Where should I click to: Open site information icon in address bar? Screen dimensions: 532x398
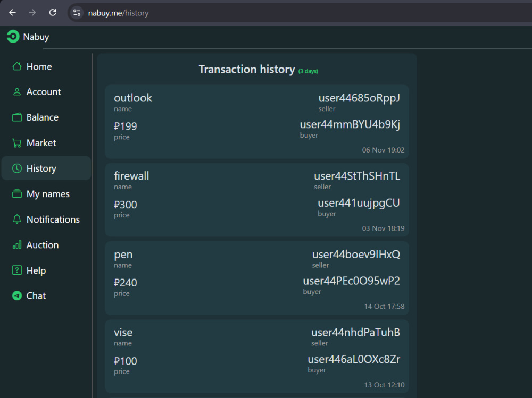[x=77, y=13]
